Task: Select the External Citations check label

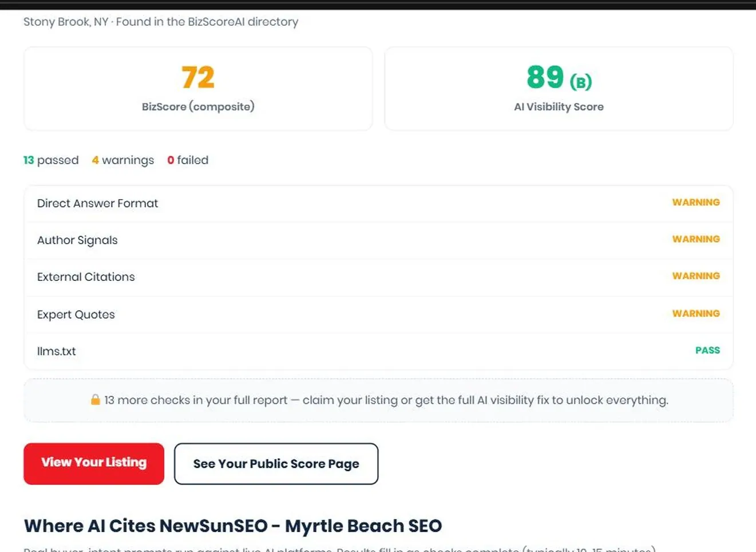Action: pyautogui.click(x=86, y=277)
